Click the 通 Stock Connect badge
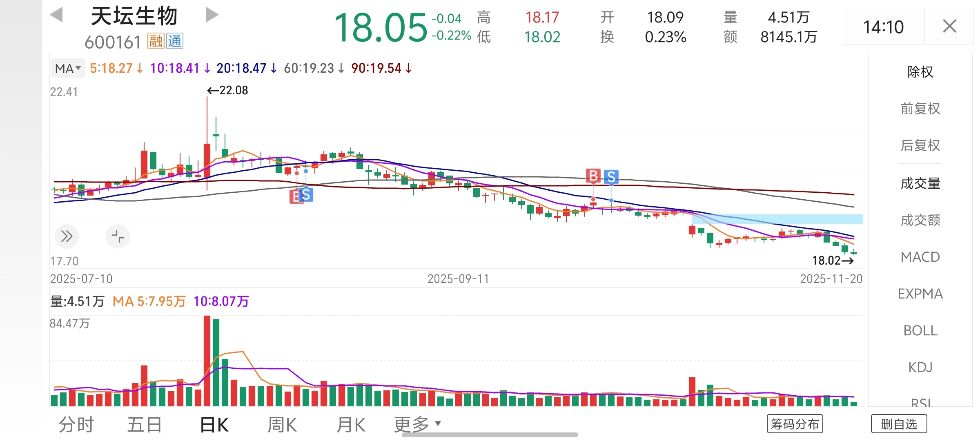This screenshot has width=980, height=441. tap(175, 41)
